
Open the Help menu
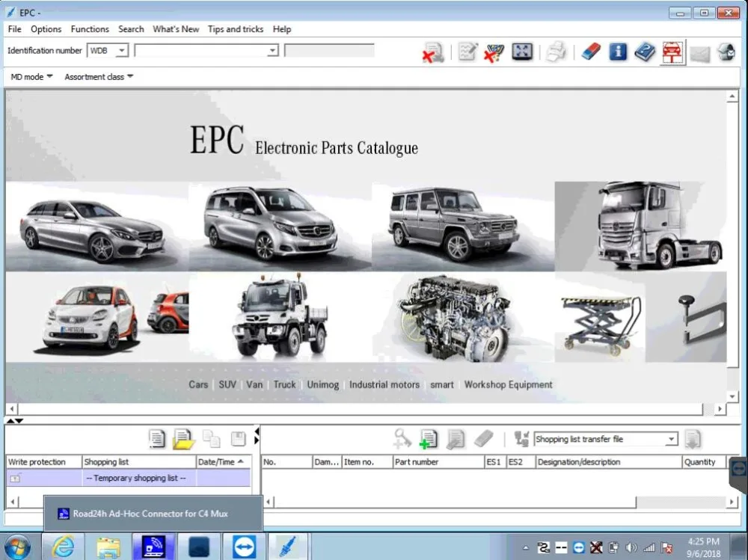(x=282, y=29)
